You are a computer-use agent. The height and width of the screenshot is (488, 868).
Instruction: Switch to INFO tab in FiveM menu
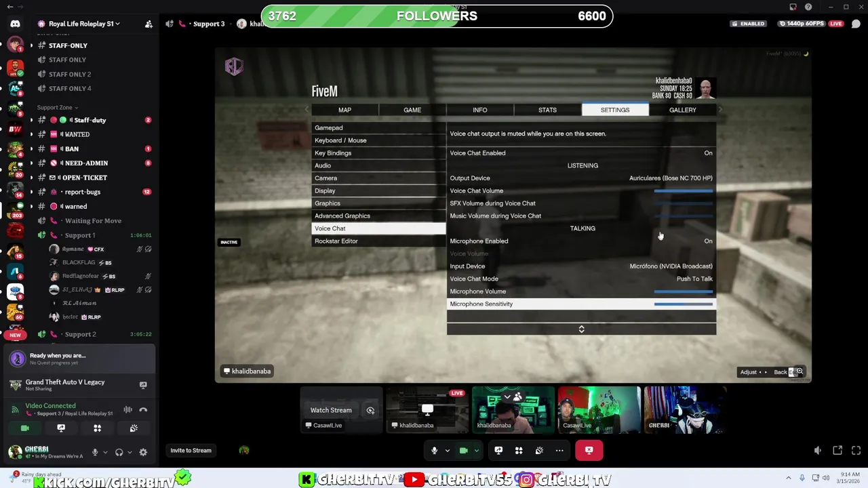point(480,110)
